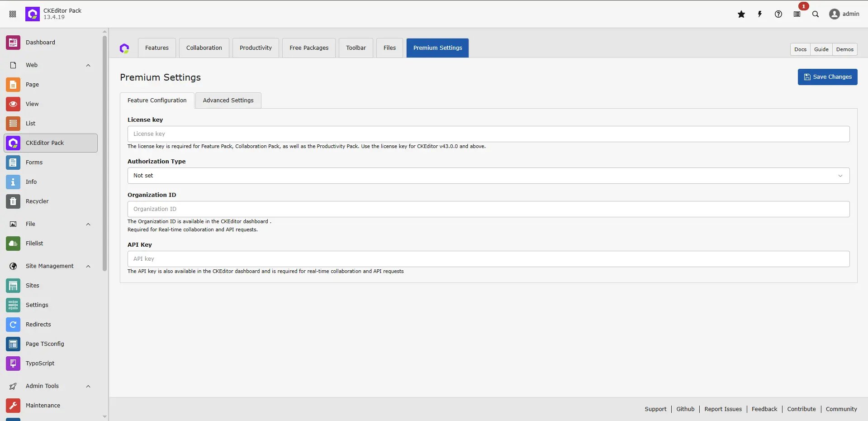Image resolution: width=868 pixels, height=421 pixels.
Task: Open the module grid menu icon
Action: [13, 14]
